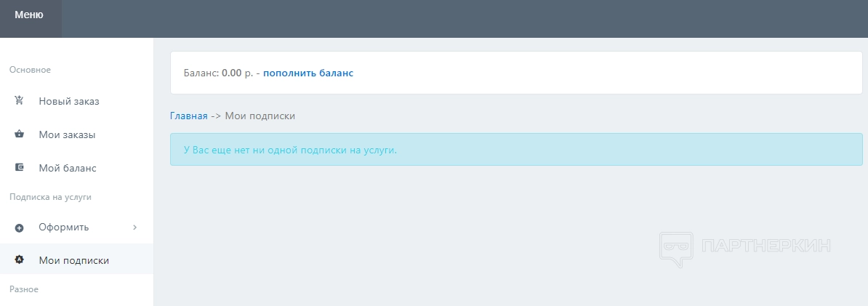Click the basket icon beside Мои заказы
Screen dimensions: 868x306
(20, 134)
